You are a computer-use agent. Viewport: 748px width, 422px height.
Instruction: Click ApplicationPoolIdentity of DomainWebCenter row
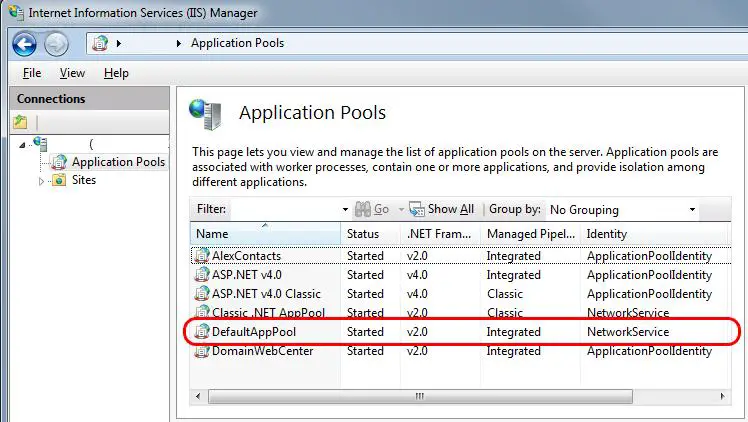pyautogui.click(x=649, y=351)
